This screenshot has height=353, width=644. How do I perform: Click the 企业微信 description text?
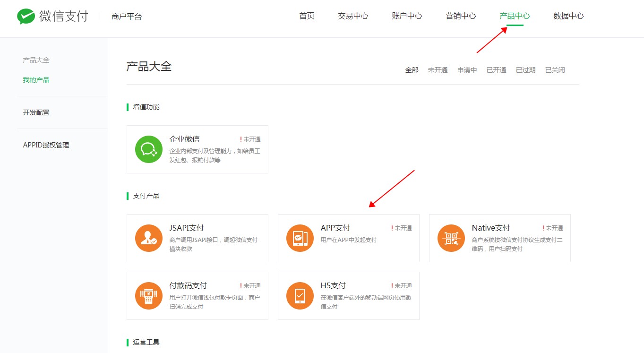tap(215, 155)
